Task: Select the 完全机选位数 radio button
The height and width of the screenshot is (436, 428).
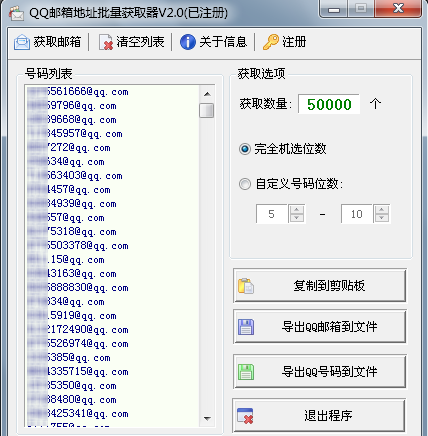Action: coord(245,149)
